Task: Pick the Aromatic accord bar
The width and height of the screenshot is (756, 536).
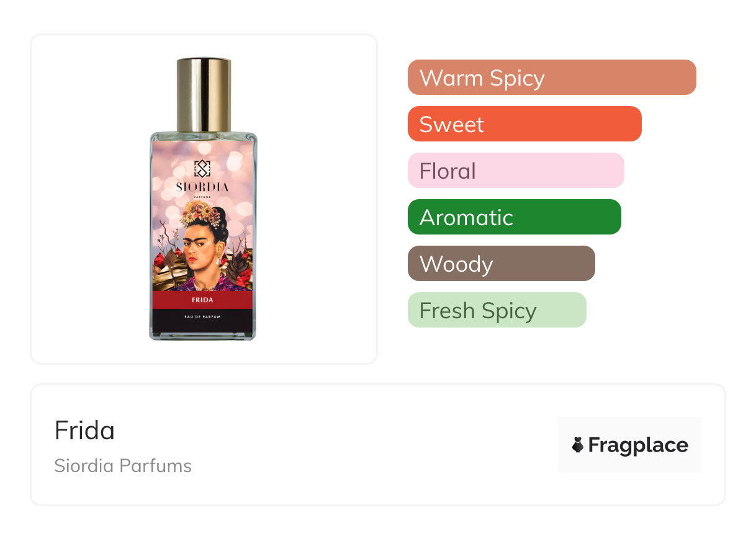Action: 514,217
